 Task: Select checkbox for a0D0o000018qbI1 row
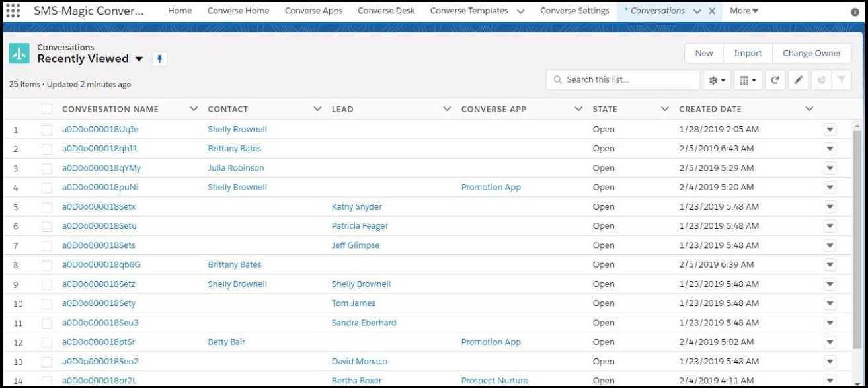click(x=47, y=149)
